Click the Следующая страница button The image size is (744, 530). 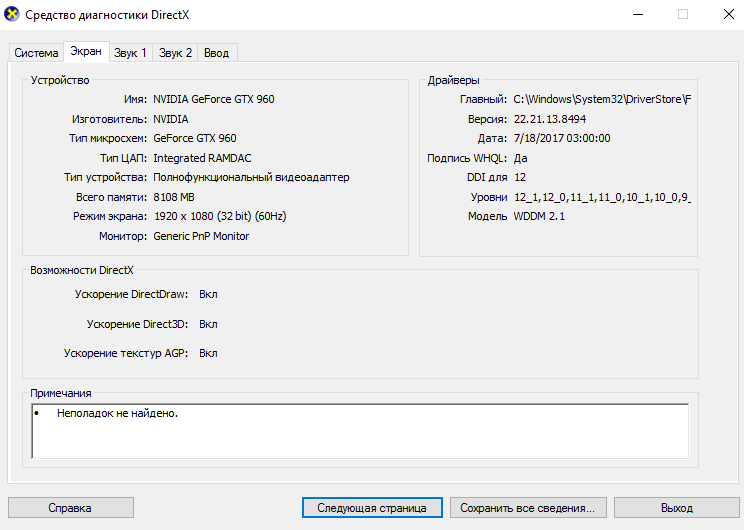click(372, 508)
